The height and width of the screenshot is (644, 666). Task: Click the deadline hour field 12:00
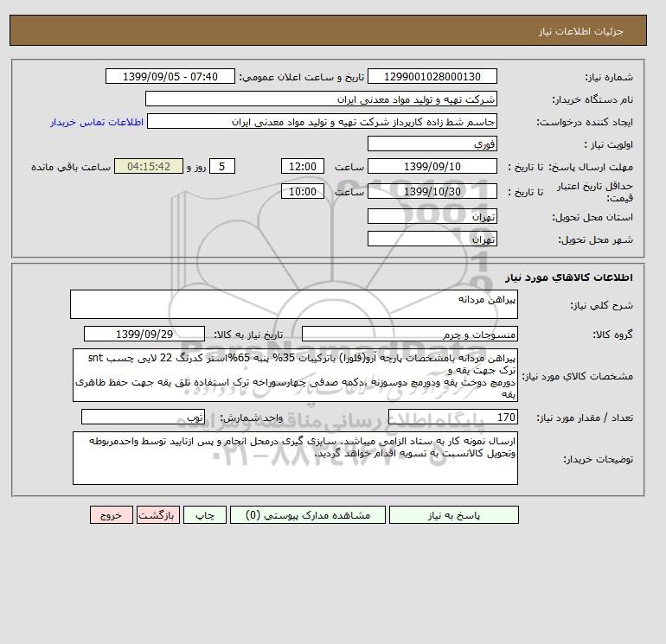pos(303,167)
